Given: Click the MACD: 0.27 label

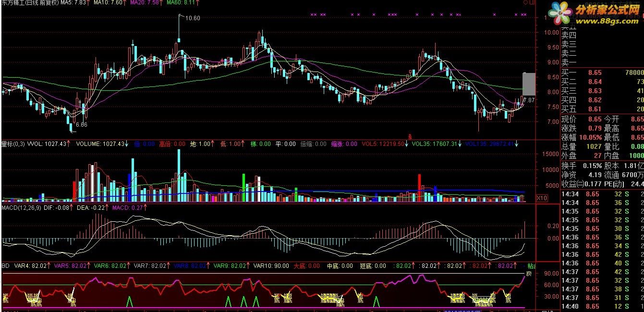Looking at the screenshot, I should tap(129, 208).
